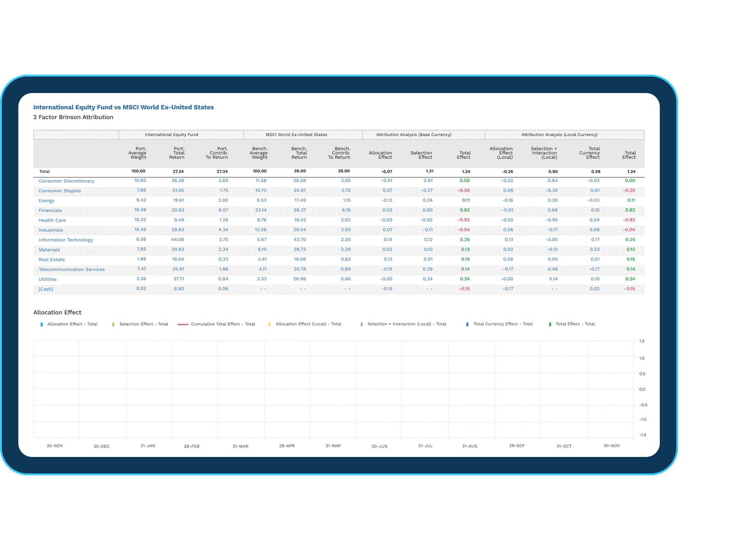Click the Allocation Effect chart title
Viewport: 756px width, 550px height.
coord(57,313)
